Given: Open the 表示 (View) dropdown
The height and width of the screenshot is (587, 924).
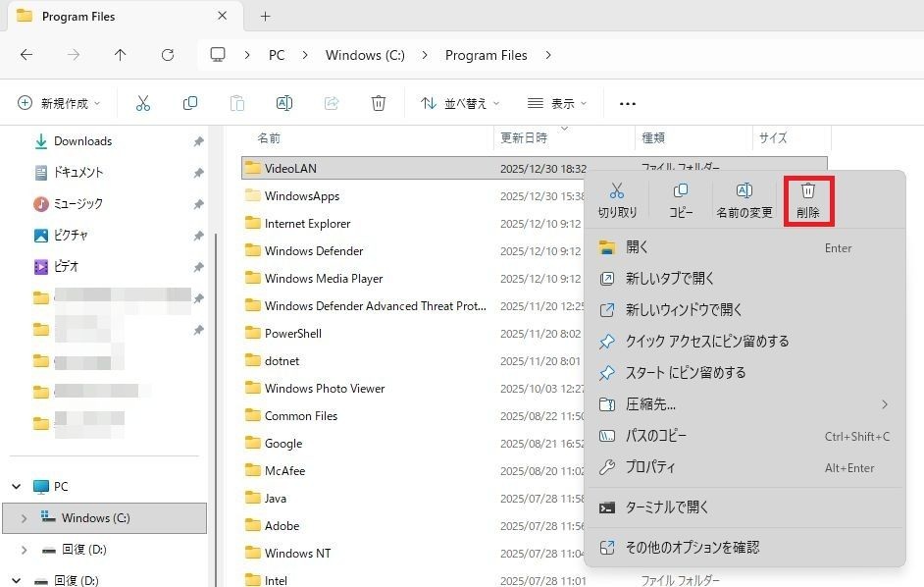Looking at the screenshot, I should pyautogui.click(x=556, y=103).
